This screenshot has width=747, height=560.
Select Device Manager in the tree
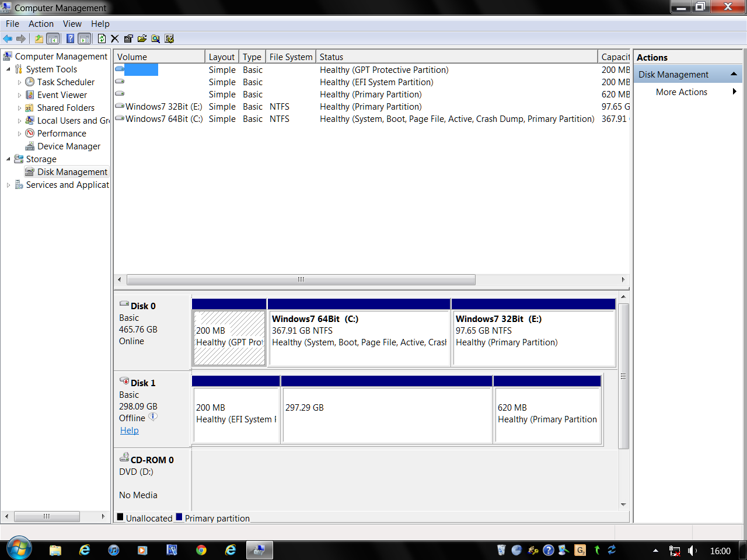[69, 146]
